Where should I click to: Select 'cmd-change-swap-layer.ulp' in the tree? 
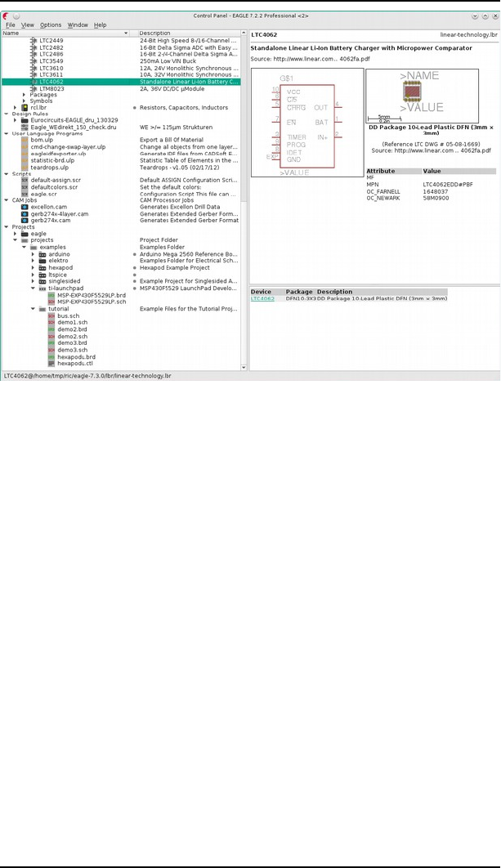pyautogui.click(x=68, y=147)
